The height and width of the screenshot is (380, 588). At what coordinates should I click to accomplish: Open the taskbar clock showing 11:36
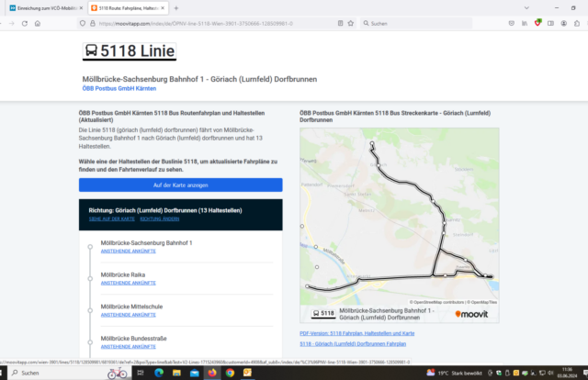(567, 373)
